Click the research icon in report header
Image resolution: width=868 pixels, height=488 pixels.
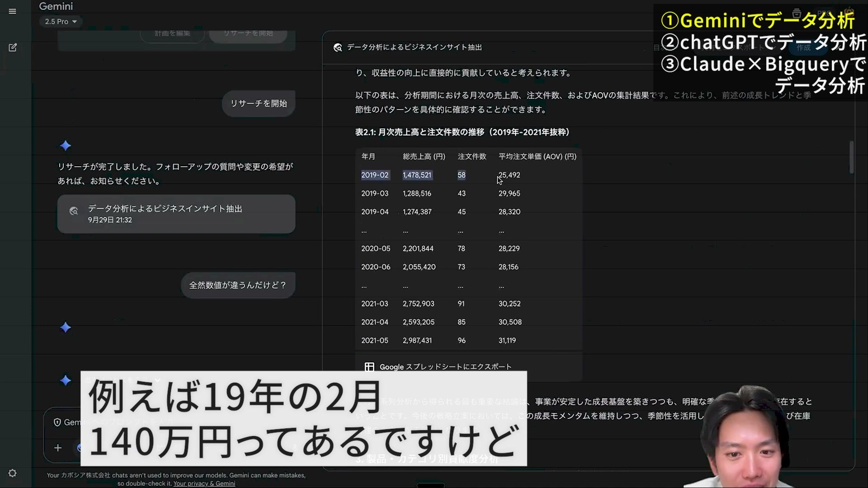(x=338, y=47)
